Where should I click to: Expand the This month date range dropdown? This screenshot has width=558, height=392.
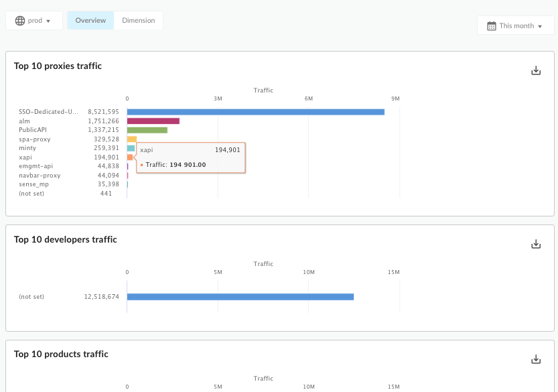coord(515,26)
